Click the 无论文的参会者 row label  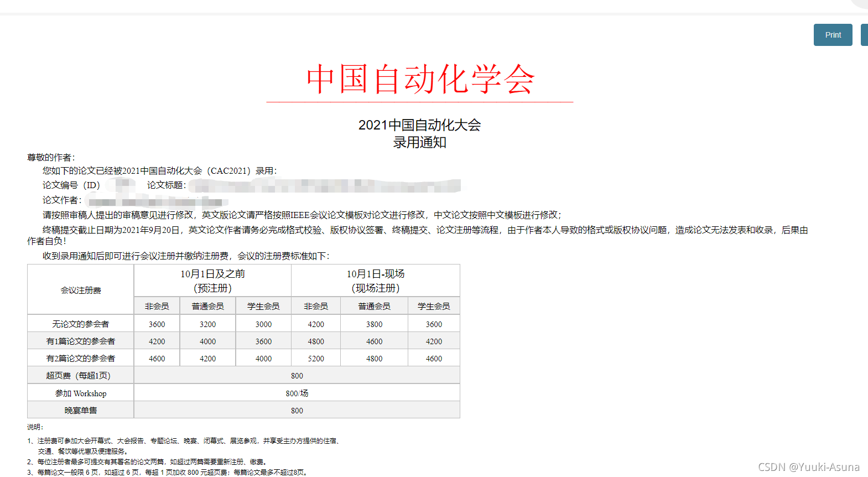point(81,324)
